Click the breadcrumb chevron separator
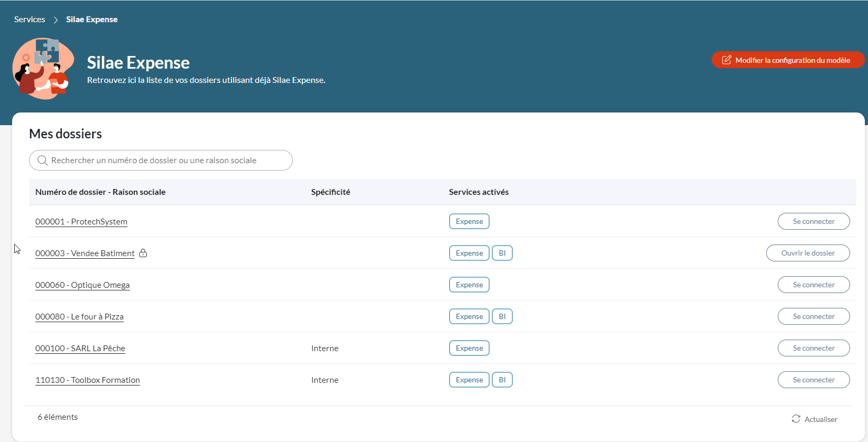This screenshot has width=868, height=442. (x=55, y=20)
